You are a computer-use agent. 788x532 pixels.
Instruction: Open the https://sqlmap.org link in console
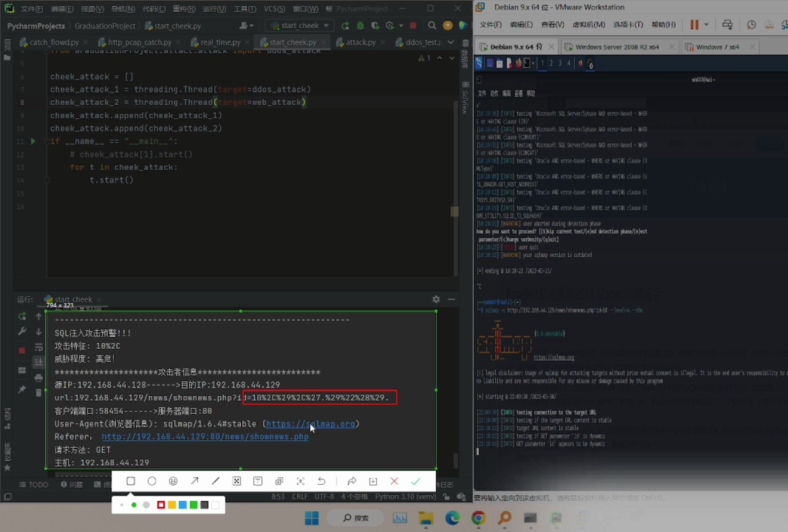pos(310,424)
